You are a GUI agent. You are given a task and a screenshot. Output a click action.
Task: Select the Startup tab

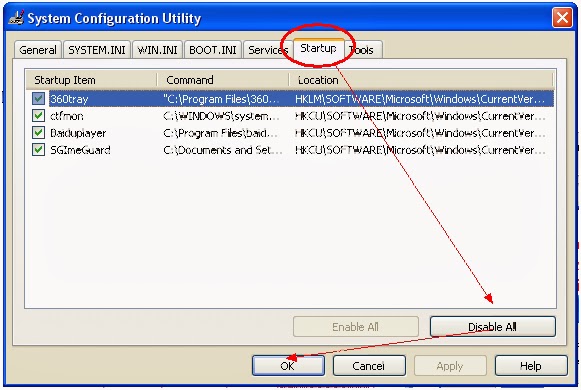tap(319, 48)
